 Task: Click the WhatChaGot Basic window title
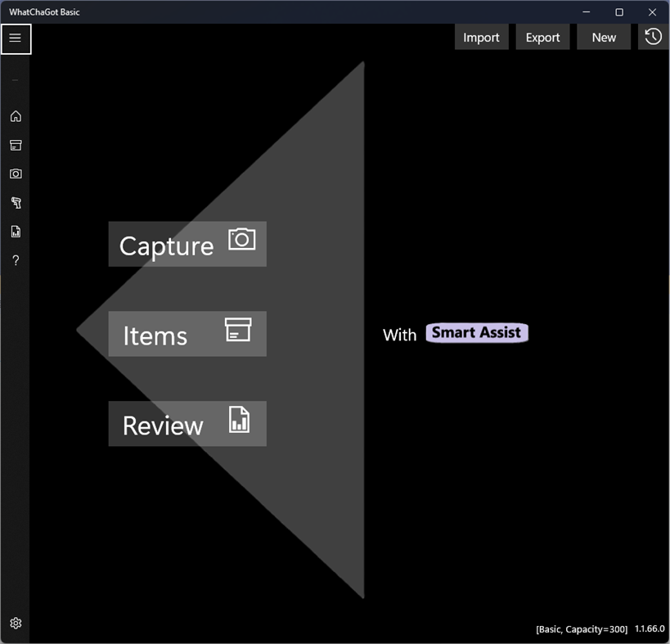coord(44,12)
